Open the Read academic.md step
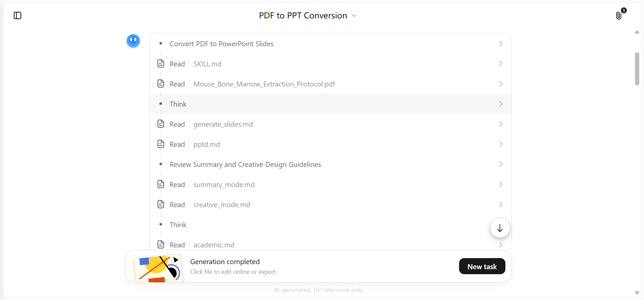This screenshot has height=300, width=644. (331, 245)
